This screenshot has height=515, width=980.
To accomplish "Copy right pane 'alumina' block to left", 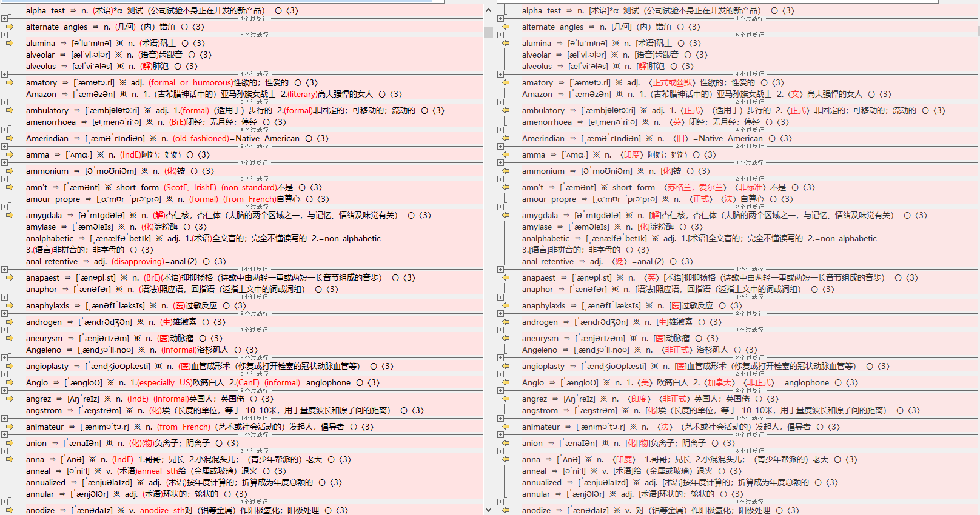I will [506, 43].
